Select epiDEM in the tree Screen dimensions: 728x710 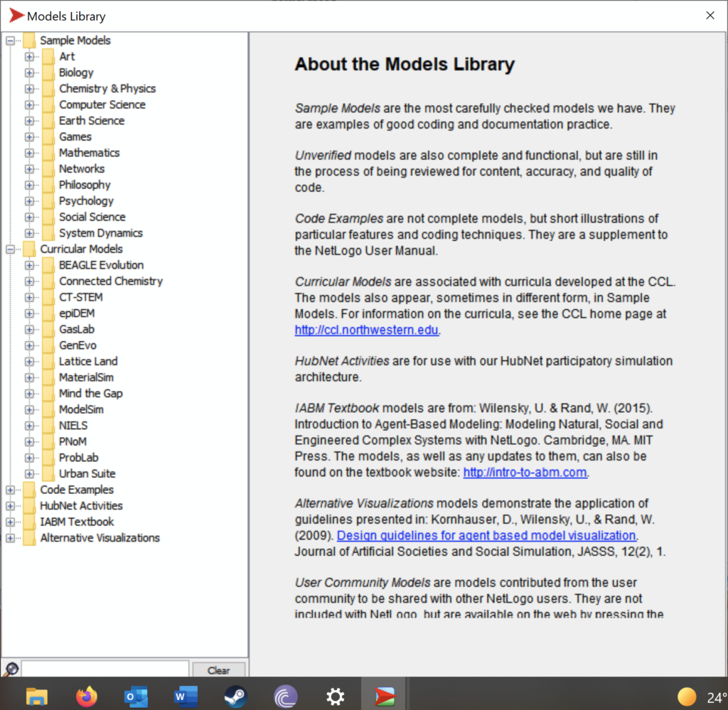pos(77,313)
